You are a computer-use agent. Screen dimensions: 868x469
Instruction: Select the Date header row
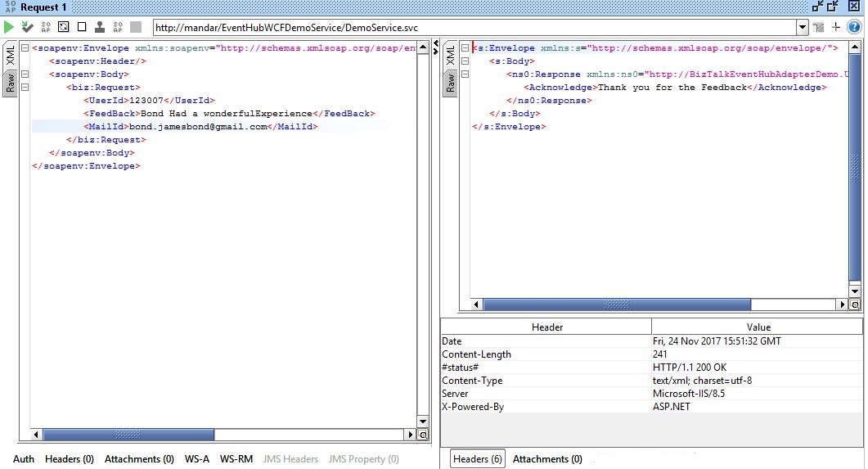651,341
